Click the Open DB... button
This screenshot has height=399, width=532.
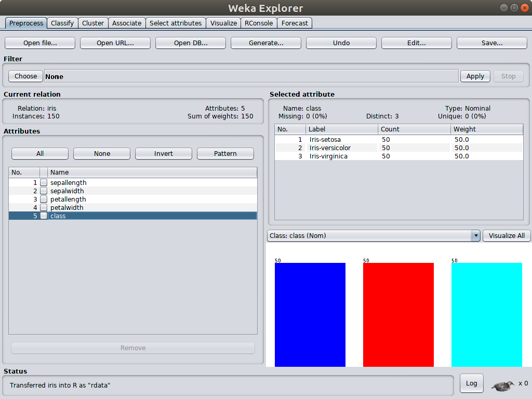191,43
